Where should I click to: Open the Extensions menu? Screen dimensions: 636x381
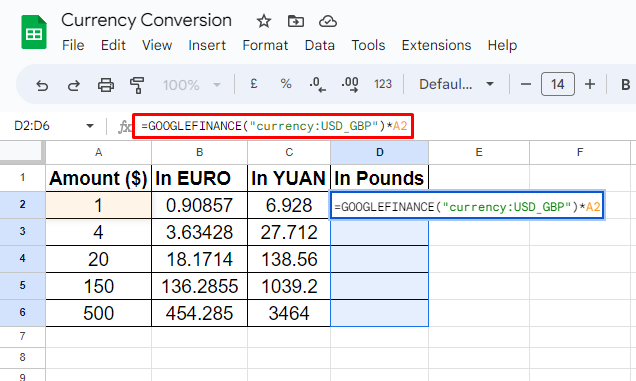pyautogui.click(x=436, y=45)
